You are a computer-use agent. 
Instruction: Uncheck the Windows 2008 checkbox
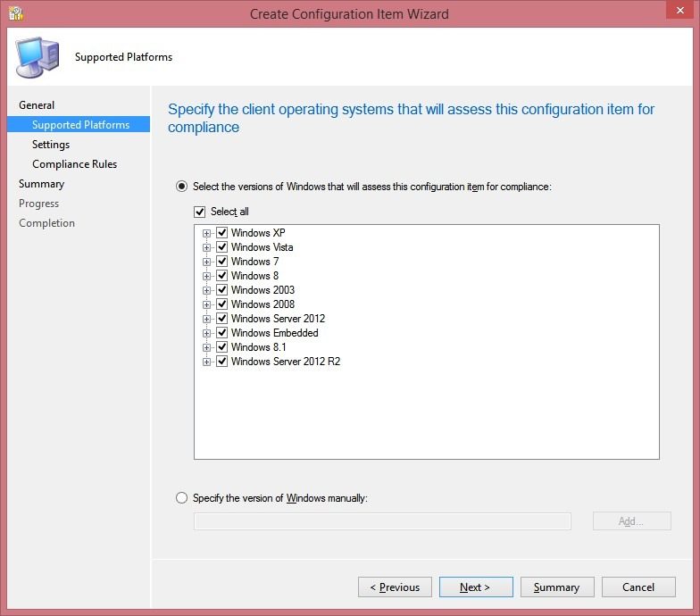pos(221,304)
